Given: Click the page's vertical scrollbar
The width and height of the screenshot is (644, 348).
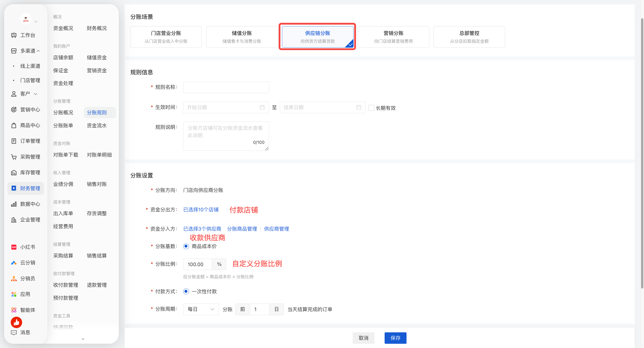Looking at the screenshot, I should (642, 153).
